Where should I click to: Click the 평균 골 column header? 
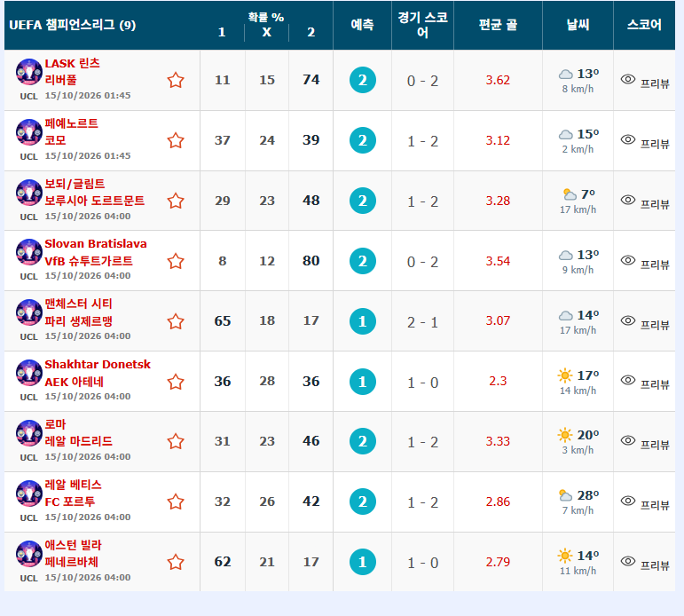498,25
